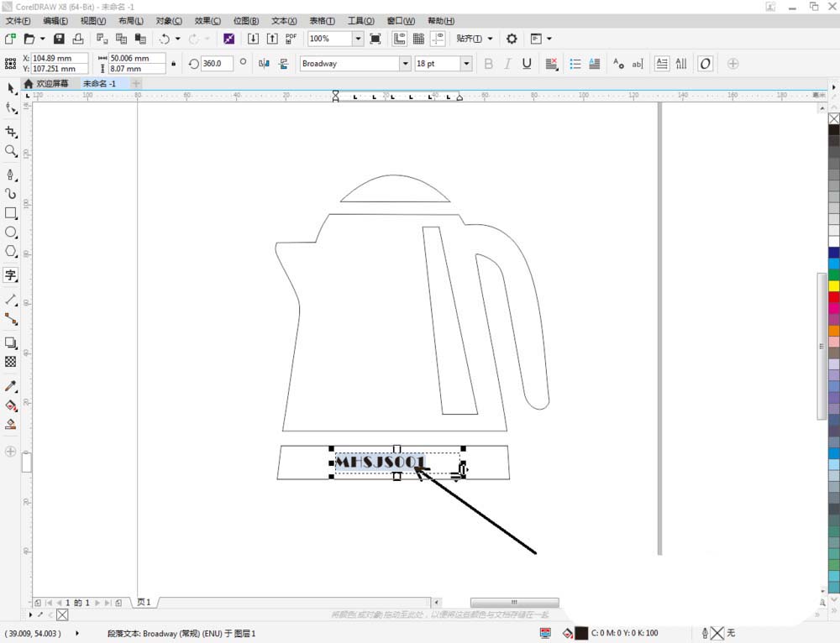Screen dimensions: 840x643
Task: Expand coordinates flyout arrow in status bar
Action: click(77, 634)
